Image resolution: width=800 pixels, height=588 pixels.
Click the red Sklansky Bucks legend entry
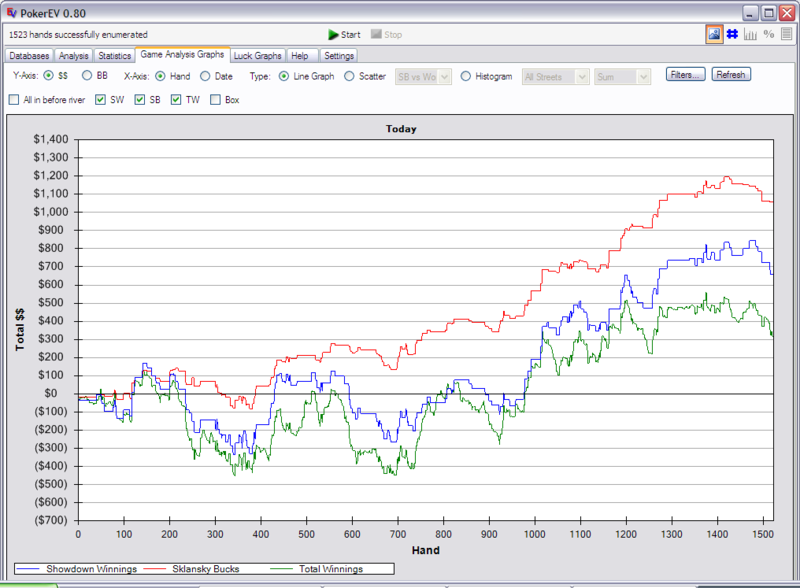click(192, 569)
